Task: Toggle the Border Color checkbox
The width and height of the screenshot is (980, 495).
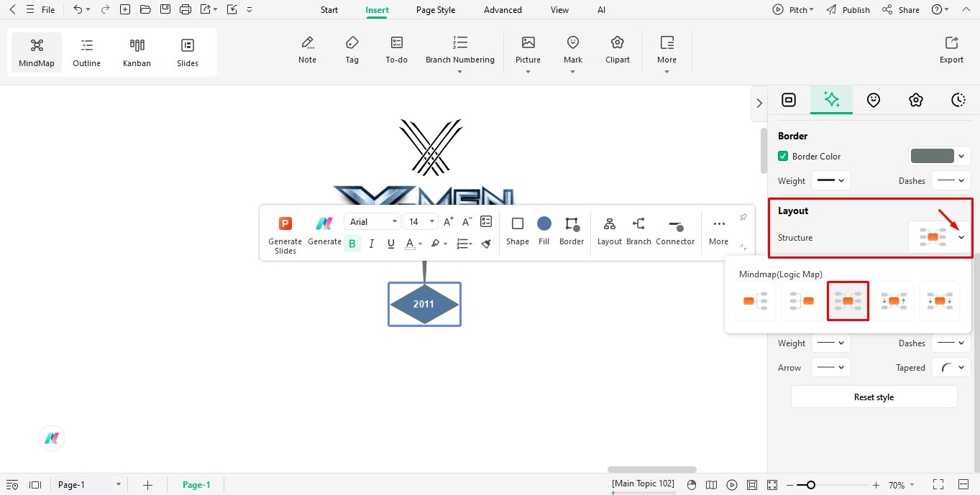Action: pos(783,156)
